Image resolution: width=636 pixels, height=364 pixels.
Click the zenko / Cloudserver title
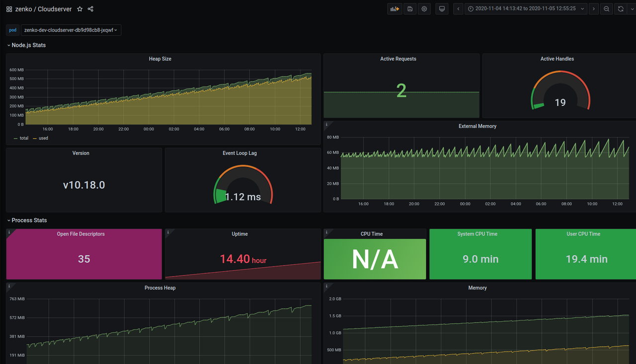tap(43, 9)
